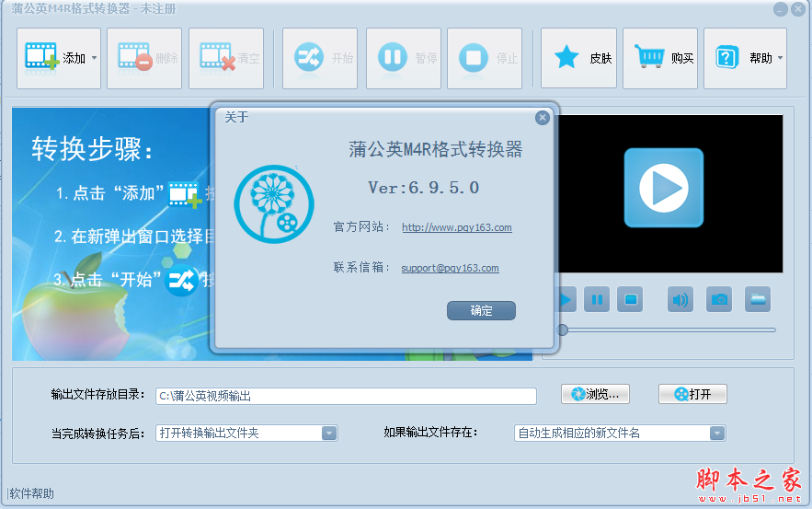Open the output folder with 打开
The image size is (812, 509).
[692, 394]
